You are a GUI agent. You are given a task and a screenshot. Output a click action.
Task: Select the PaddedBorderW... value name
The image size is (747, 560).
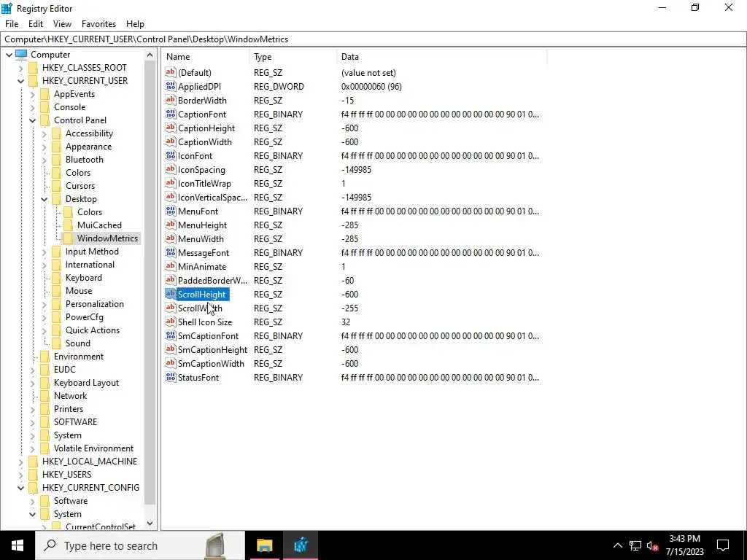click(x=212, y=280)
